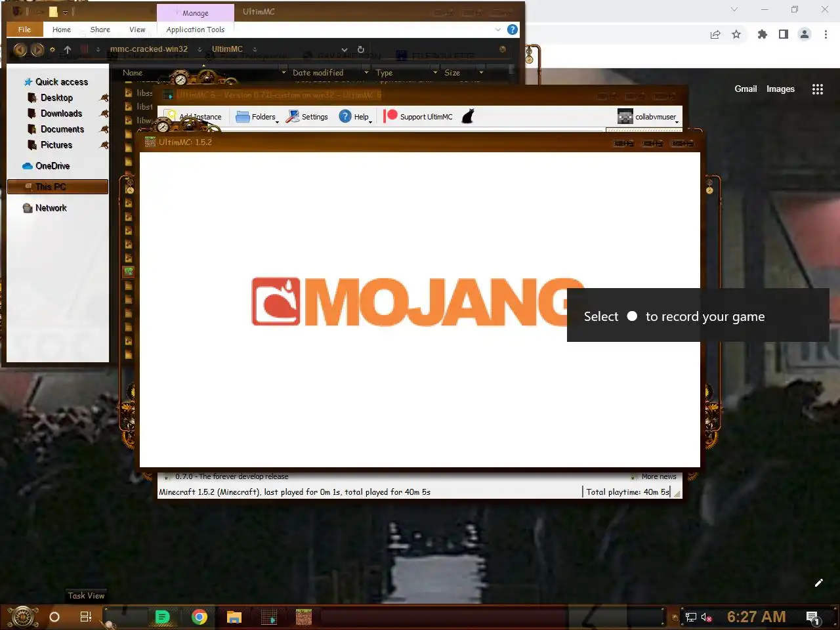The image size is (840, 630).
Task: Click the Chrome share page icon
Action: [x=715, y=35]
